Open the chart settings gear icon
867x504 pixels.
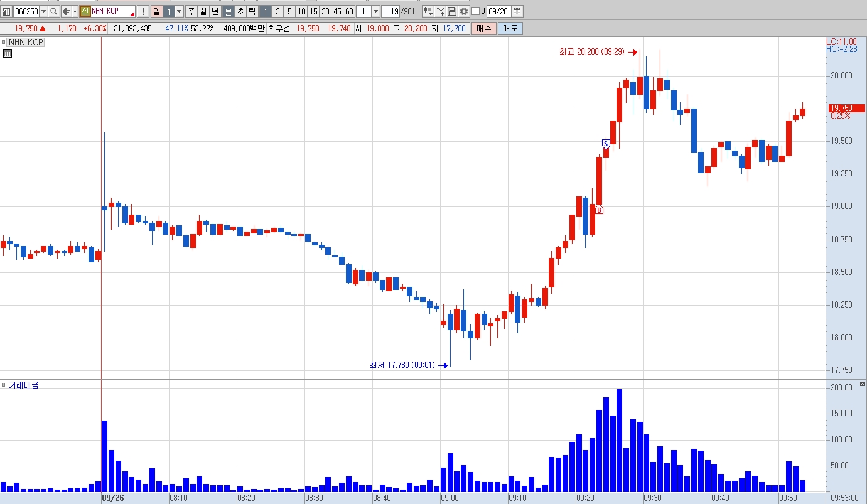[x=464, y=11]
